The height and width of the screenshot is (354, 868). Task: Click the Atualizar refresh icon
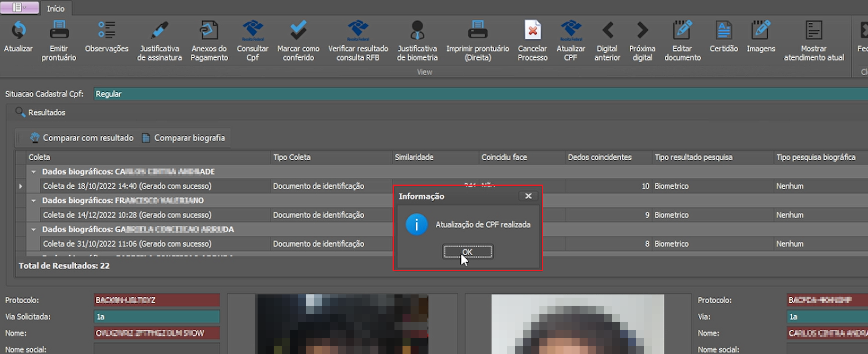18,30
